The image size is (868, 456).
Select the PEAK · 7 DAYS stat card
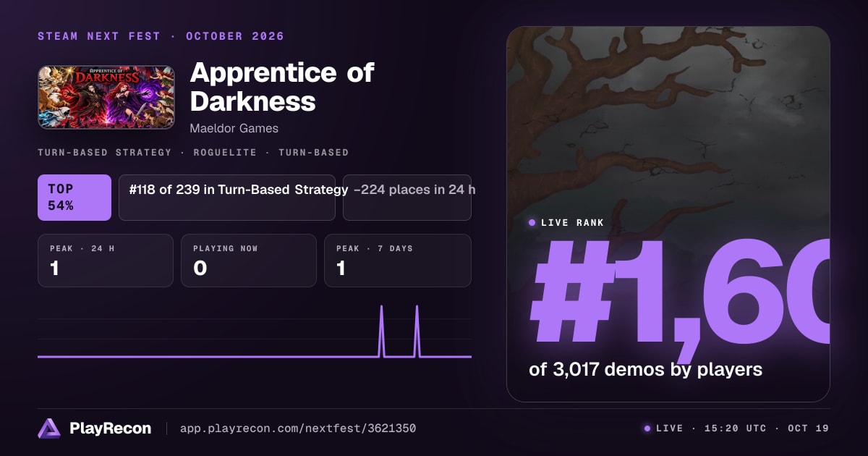coord(398,261)
